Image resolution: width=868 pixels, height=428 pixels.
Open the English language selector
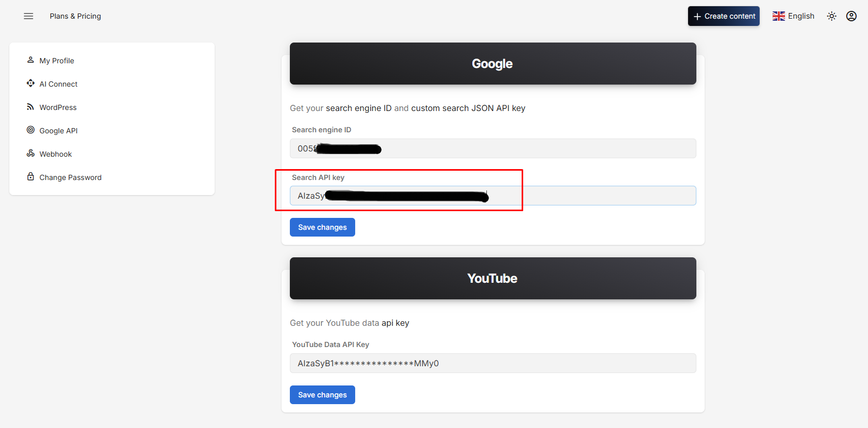[x=793, y=16]
